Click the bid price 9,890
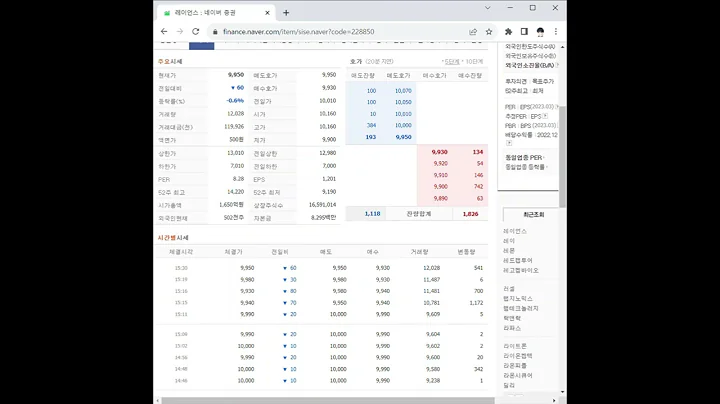The image size is (720, 404). pos(440,198)
